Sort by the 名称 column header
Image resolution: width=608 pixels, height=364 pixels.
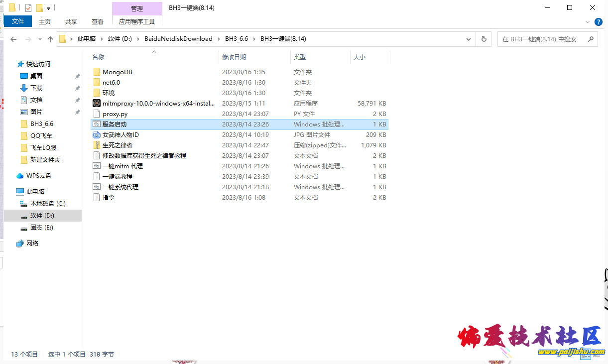pyautogui.click(x=154, y=57)
